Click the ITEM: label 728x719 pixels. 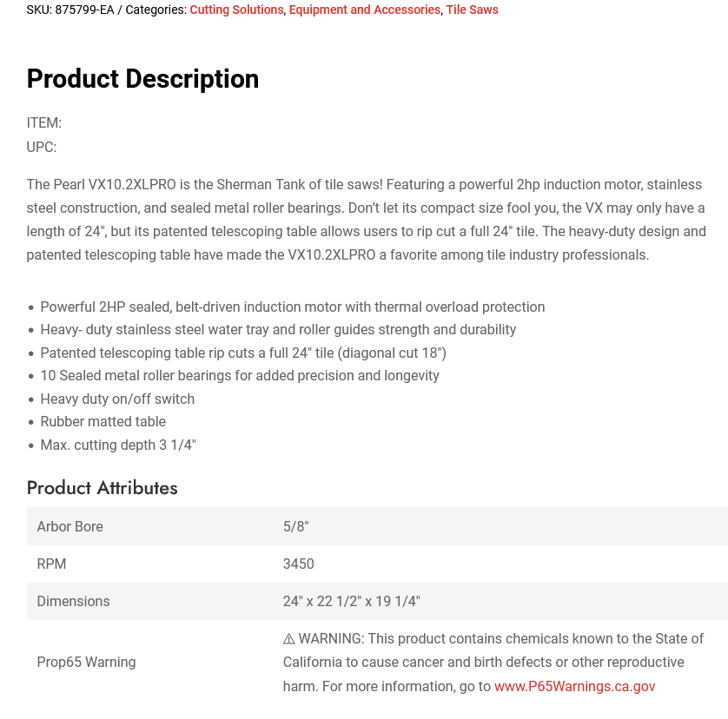[x=44, y=123]
